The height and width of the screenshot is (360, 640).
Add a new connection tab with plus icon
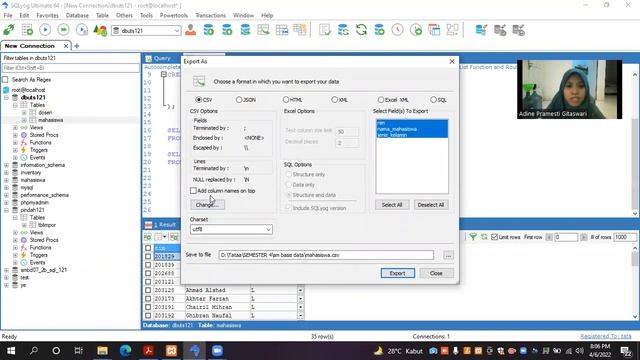coord(77,46)
